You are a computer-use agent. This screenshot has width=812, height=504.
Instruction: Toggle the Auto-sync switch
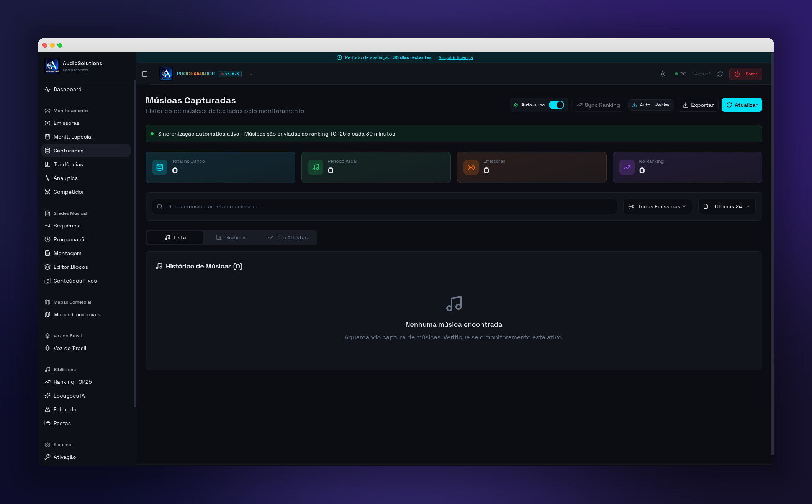(557, 105)
